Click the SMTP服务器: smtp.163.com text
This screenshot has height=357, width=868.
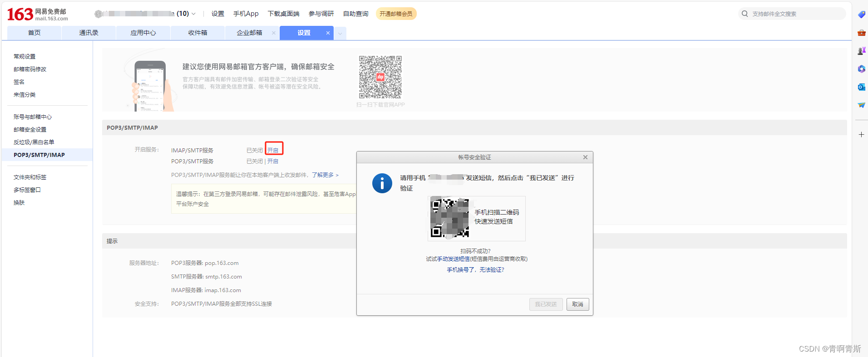click(x=207, y=277)
